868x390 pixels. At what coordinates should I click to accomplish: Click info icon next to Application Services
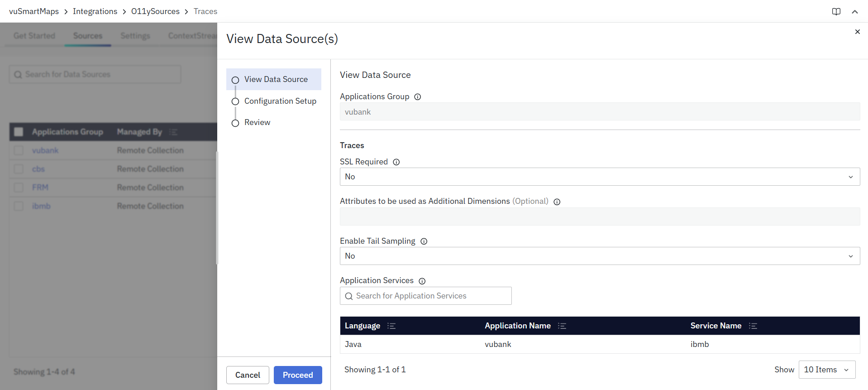pos(422,281)
